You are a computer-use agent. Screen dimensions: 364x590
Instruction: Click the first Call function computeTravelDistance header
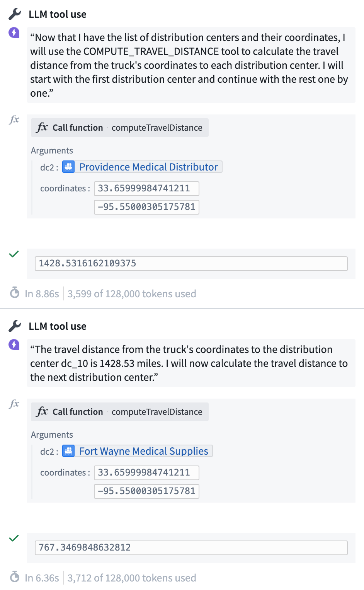click(x=120, y=128)
